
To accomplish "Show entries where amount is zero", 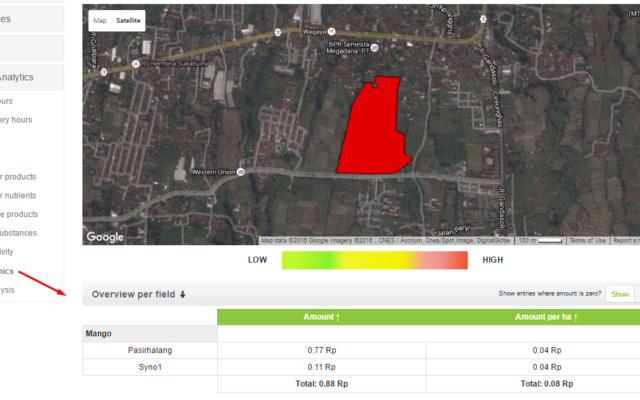I will (620, 294).
